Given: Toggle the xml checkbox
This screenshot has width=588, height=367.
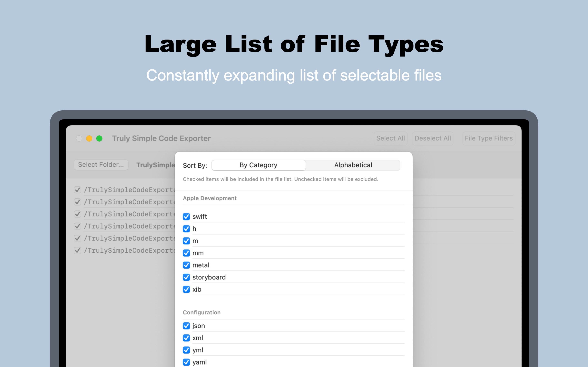Looking at the screenshot, I should tap(186, 338).
